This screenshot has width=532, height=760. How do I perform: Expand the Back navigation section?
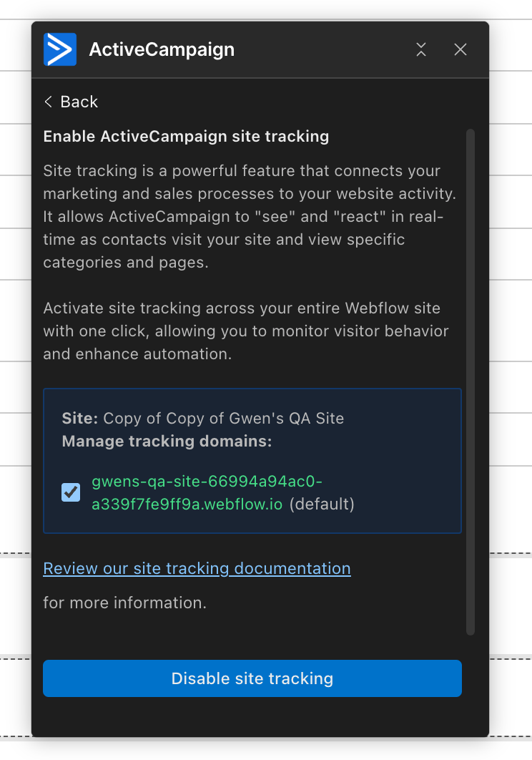tap(70, 102)
